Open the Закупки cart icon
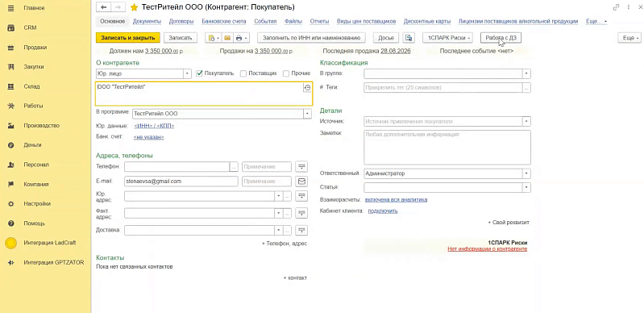 [11, 67]
